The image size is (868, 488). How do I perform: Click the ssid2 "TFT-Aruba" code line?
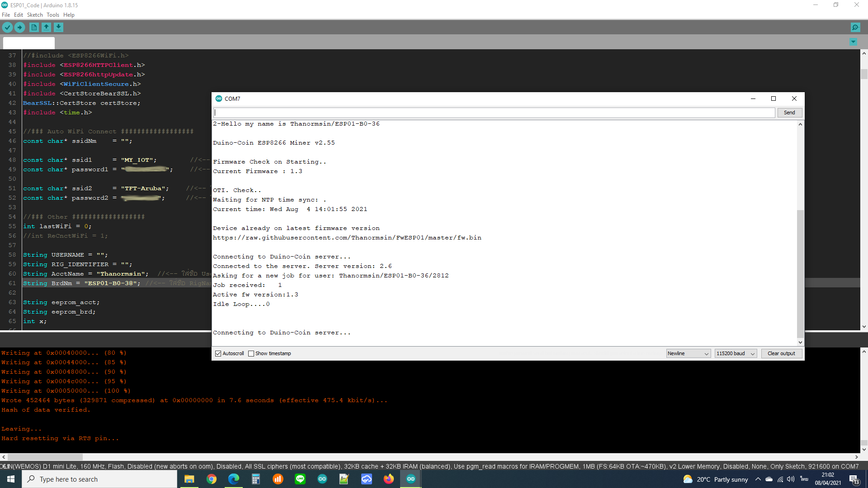coord(96,188)
